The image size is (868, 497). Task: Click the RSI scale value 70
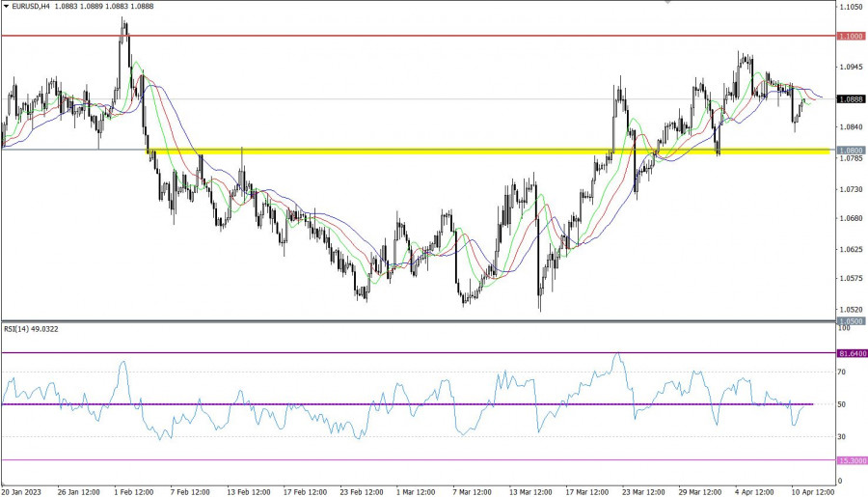click(x=842, y=372)
